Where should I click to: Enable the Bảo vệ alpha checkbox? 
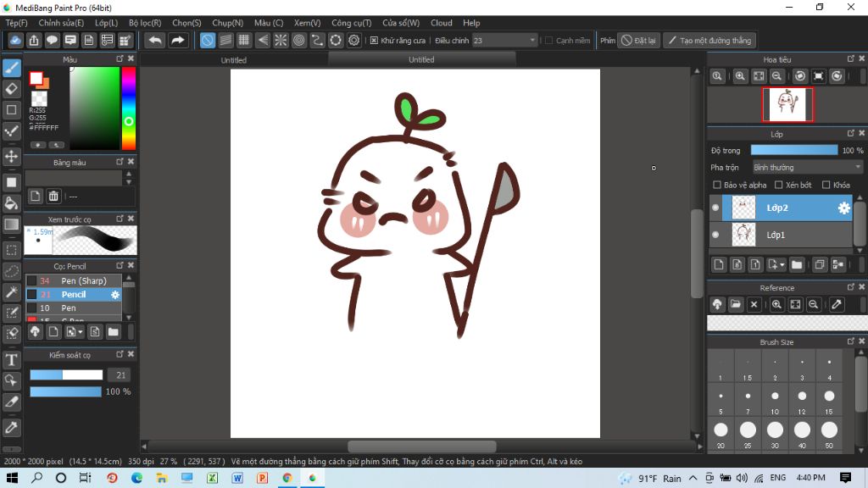point(717,185)
